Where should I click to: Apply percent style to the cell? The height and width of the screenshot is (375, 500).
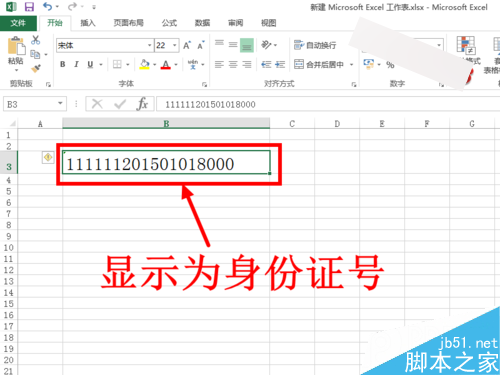point(390,65)
